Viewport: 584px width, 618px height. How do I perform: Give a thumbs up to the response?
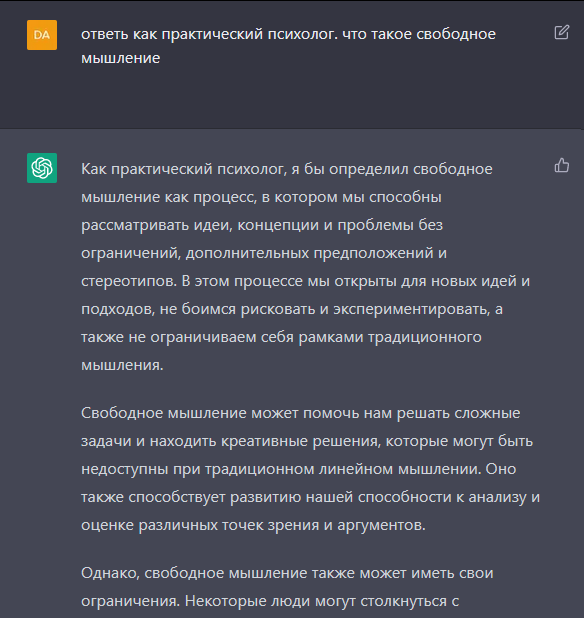[562, 166]
